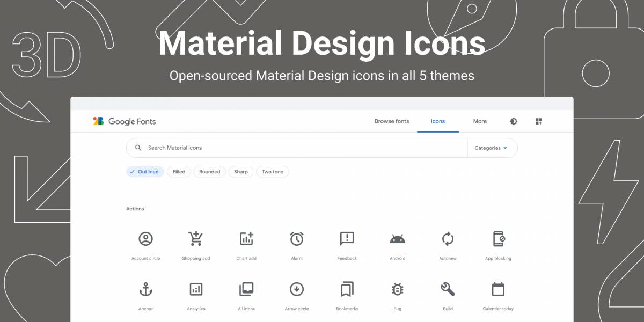Click the Android icon
The height and width of the screenshot is (322, 644).
[x=397, y=239]
